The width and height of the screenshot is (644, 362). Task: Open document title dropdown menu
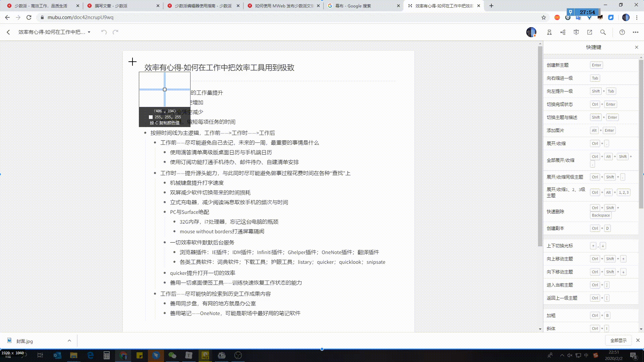pyautogui.click(x=89, y=32)
